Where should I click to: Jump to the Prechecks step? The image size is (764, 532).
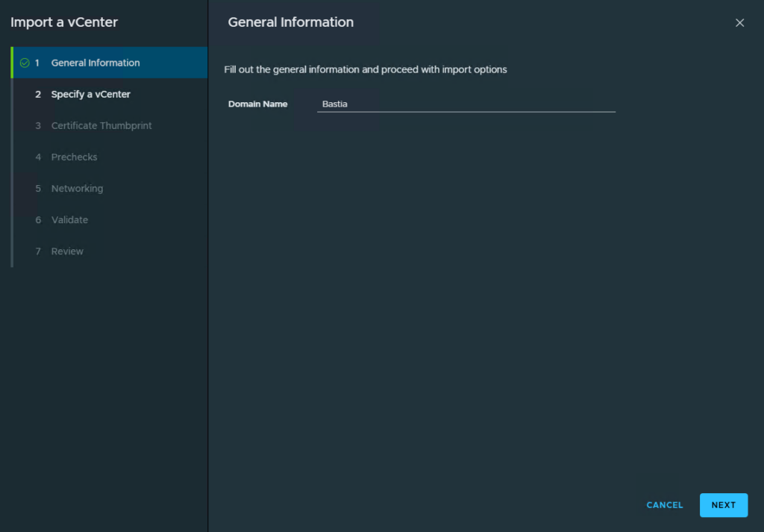tap(74, 157)
